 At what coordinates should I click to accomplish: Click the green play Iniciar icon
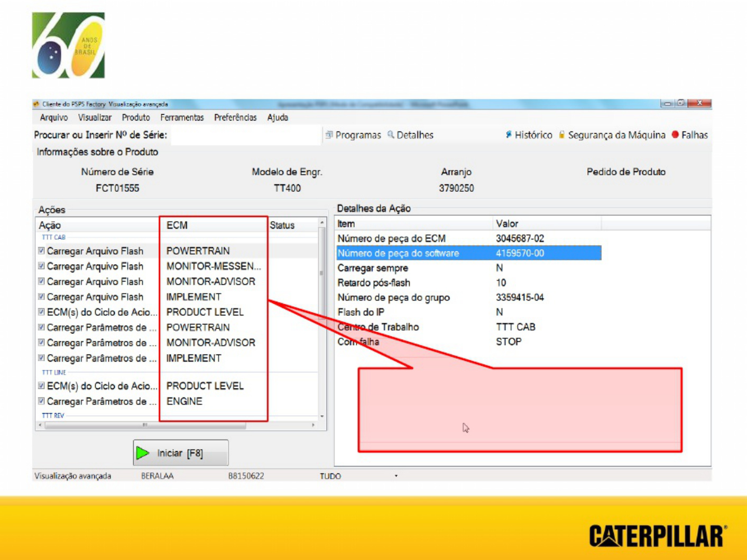pos(143,453)
